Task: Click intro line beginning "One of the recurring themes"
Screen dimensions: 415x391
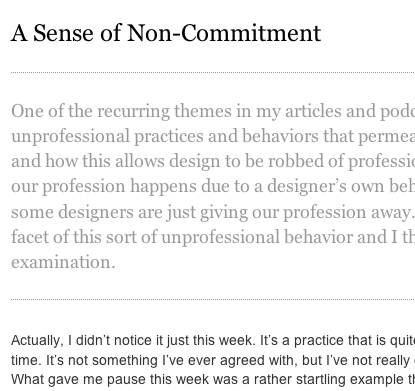Action: [x=213, y=111]
